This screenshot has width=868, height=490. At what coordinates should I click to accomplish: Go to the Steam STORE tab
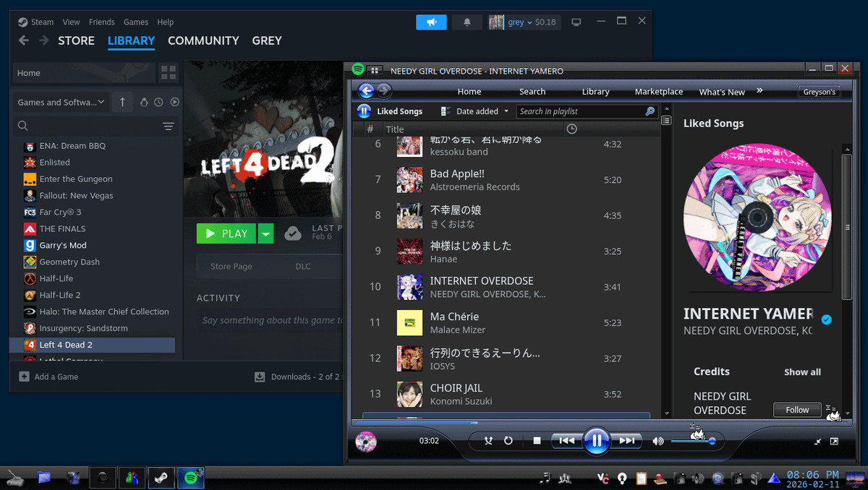click(x=76, y=40)
